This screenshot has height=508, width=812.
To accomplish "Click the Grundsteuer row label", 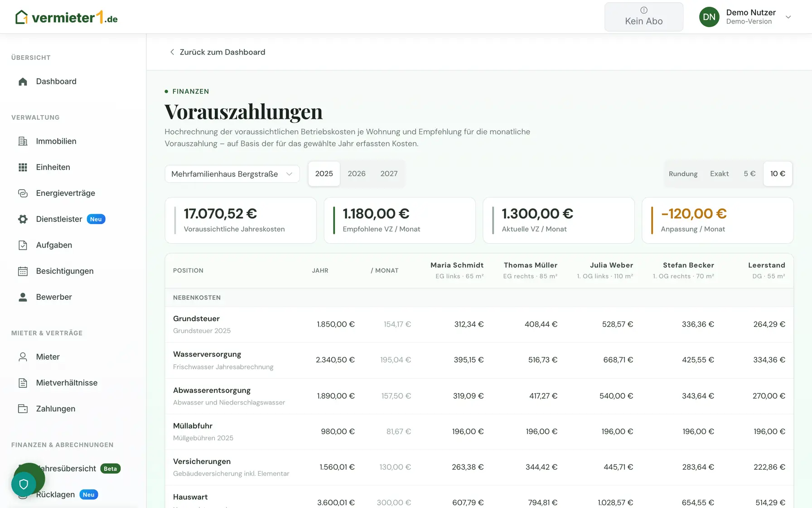I will pyautogui.click(x=196, y=319).
